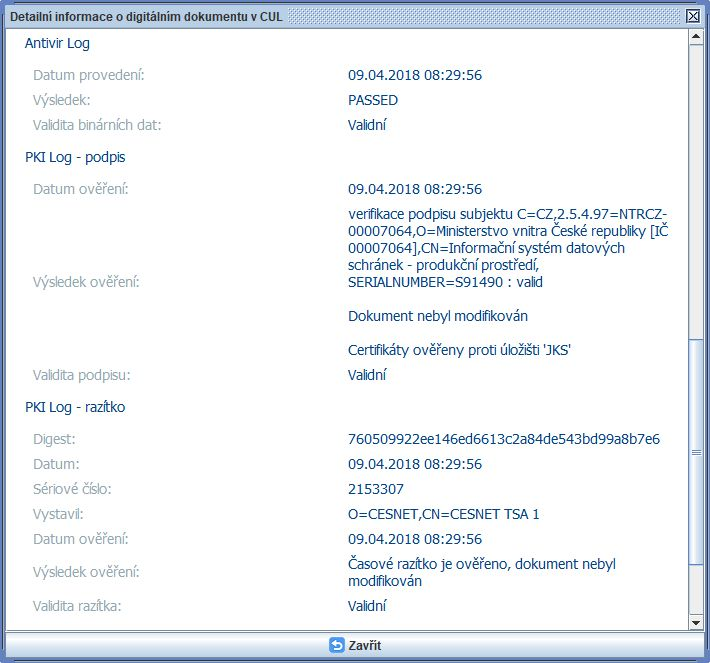Click the Zavřít button
The width and height of the screenshot is (710, 663).
(x=355, y=645)
